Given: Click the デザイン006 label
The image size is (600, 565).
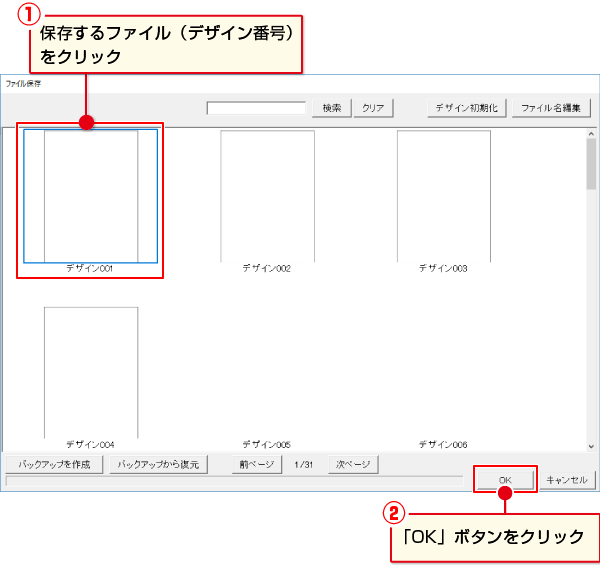Looking at the screenshot, I should 443,445.
